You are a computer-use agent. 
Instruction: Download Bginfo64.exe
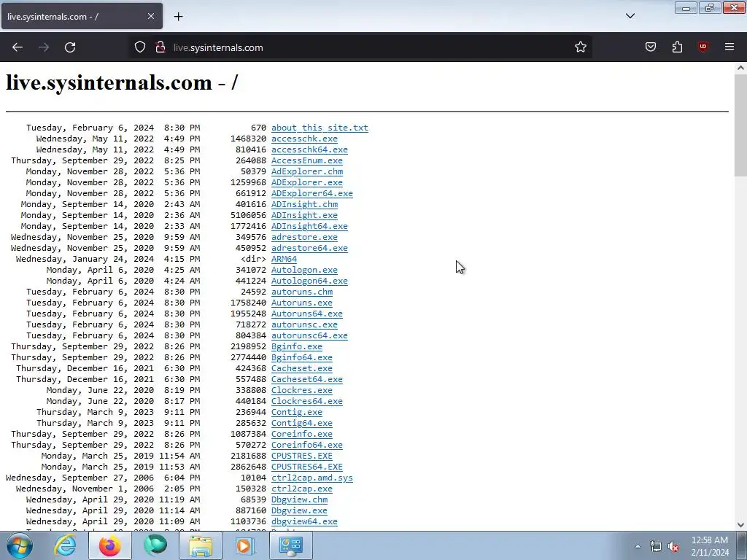point(302,357)
